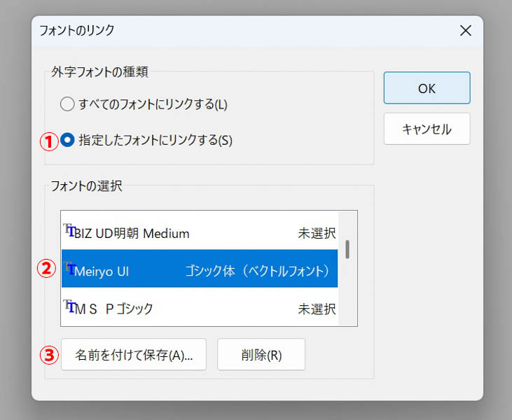Close the フォントのリンク dialog with X
This screenshot has height=420, width=512.
pos(465,31)
